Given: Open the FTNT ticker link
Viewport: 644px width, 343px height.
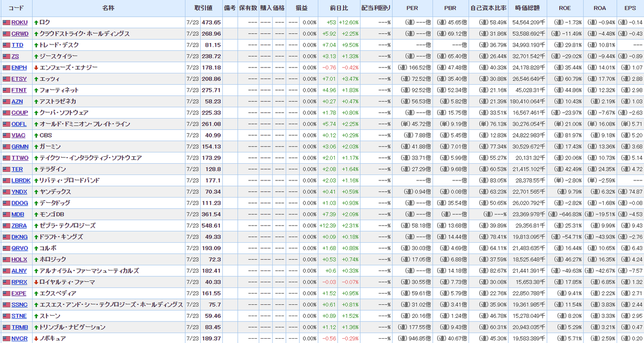Looking at the screenshot, I should 19,90.
